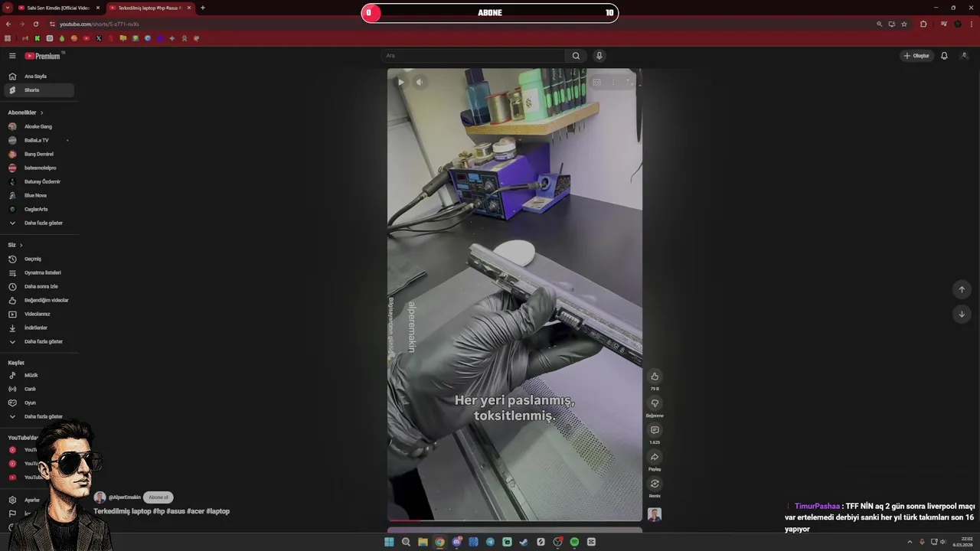Share the Short via Paylaş

click(x=655, y=457)
